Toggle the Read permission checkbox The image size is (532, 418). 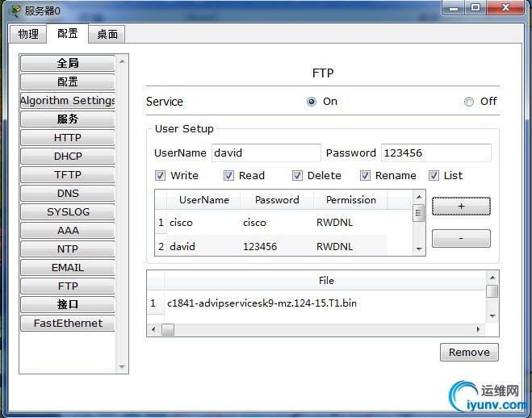coord(228,176)
